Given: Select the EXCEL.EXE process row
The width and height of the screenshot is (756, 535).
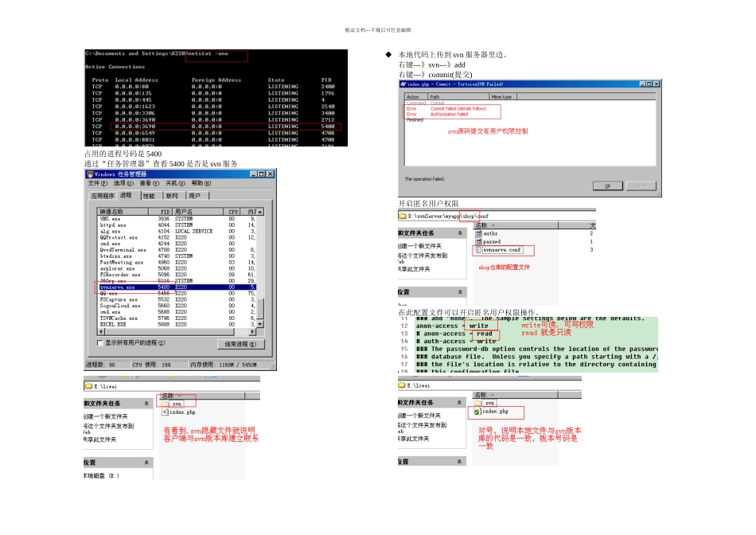Looking at the screenshot, I should pos(177,325).
